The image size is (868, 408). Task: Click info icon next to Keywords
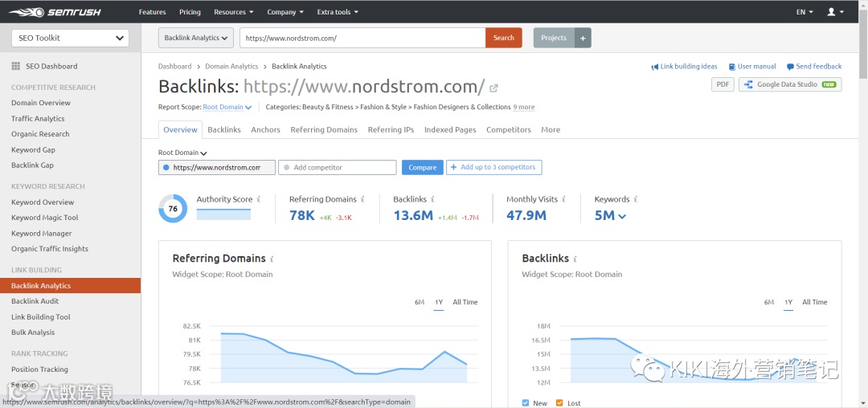click(x=636, y=199)
